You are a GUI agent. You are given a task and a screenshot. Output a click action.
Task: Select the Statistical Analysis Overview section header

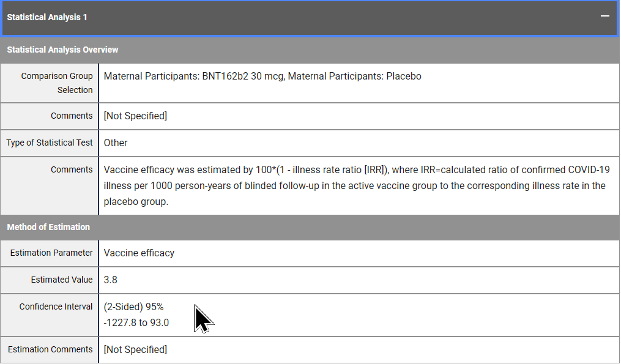tap(62, 50)
